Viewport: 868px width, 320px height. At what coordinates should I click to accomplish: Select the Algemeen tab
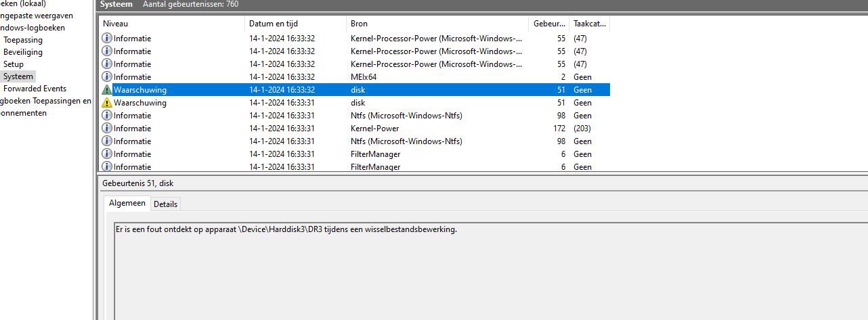127,203
